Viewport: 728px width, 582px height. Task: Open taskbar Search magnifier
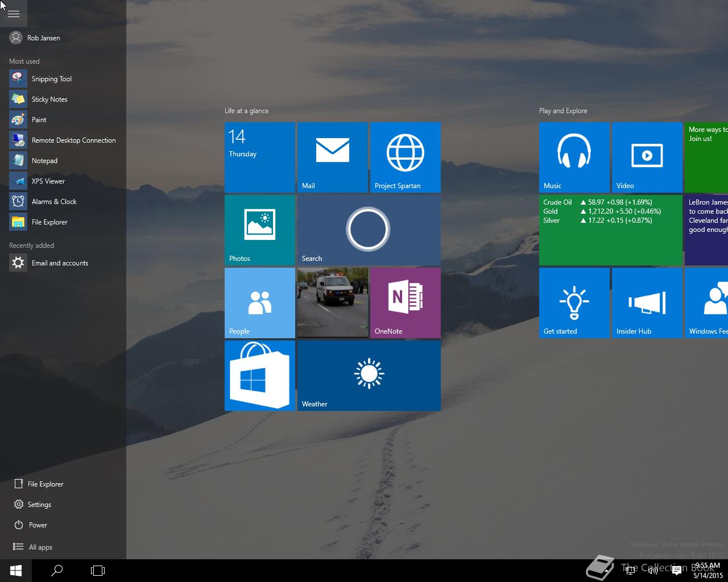[57, 571]
